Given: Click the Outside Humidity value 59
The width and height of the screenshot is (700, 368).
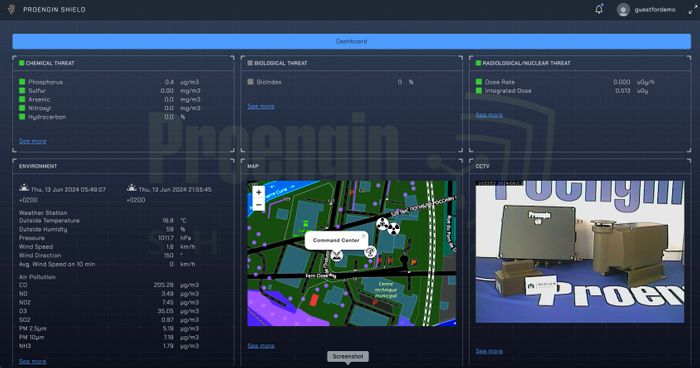Looking at the screenshot, I should (170, 229).
